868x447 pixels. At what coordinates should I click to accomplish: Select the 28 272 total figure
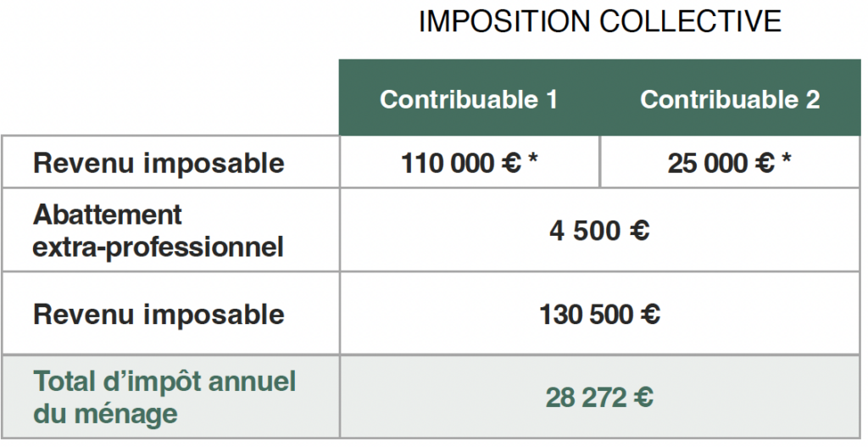pyautogui.click(x=582, y=398)
